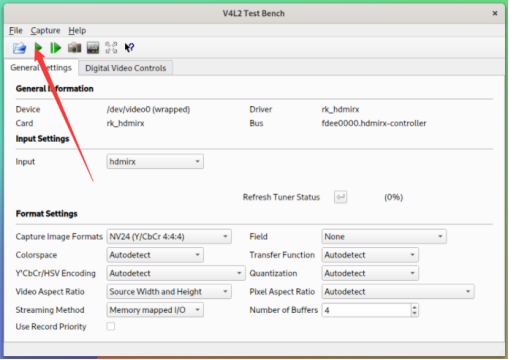509x360 pixels.
Task: Open the Input hdmirx dropdown
Action: coord(155,162)
